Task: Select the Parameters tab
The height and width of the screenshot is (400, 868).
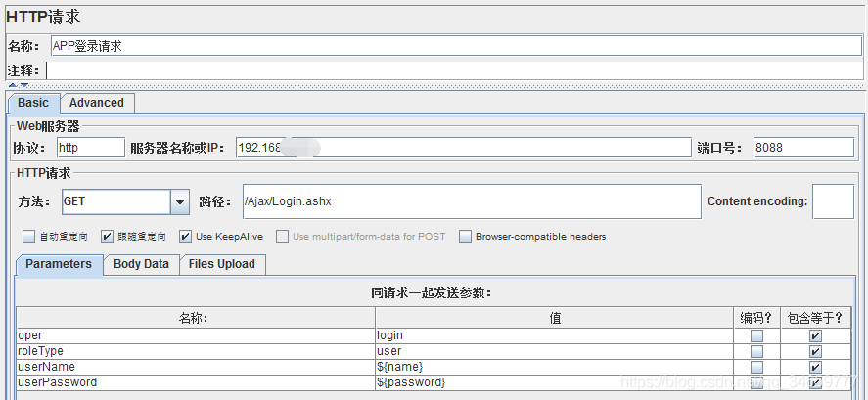Action: (x=59, y=264)
